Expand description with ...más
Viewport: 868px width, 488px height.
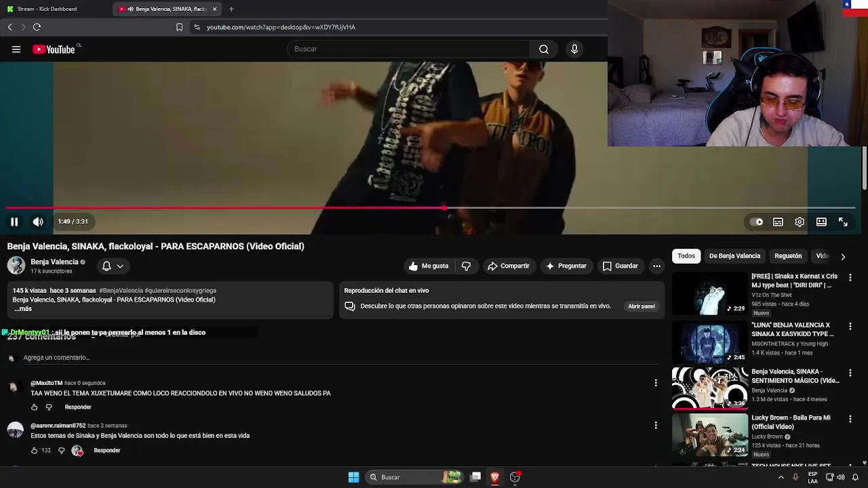tap(22, 308)
